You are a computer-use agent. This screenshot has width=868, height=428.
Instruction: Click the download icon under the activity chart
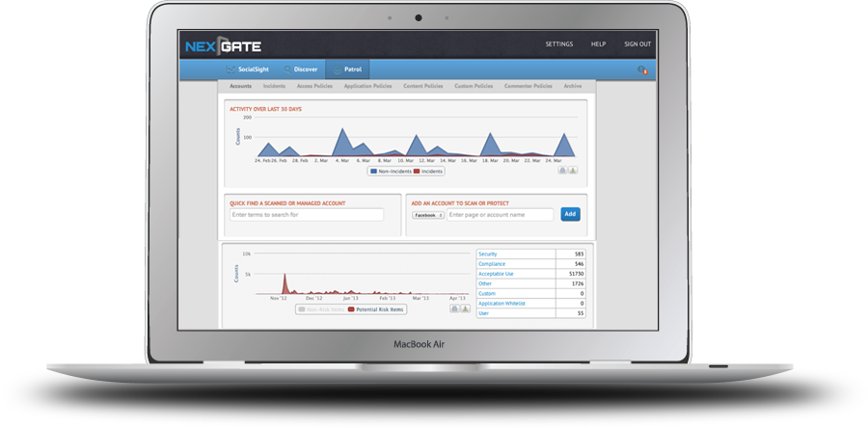point(573,170)
